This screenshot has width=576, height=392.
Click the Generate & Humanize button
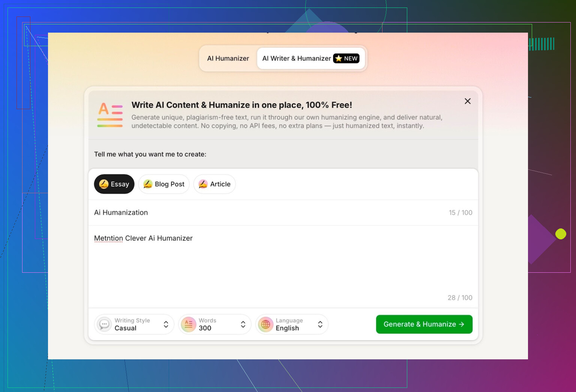(424, 324)
